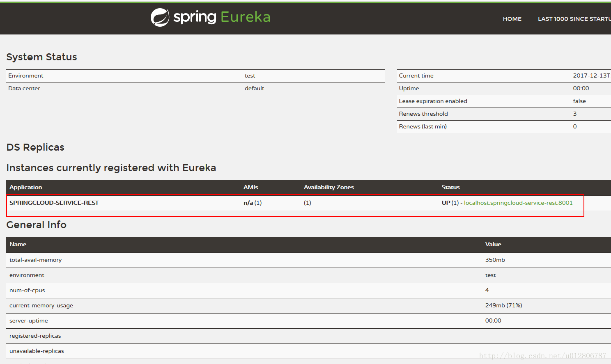Click the Application column header
Viewport: 611px width, 364px height.
[x=25, y=187]
